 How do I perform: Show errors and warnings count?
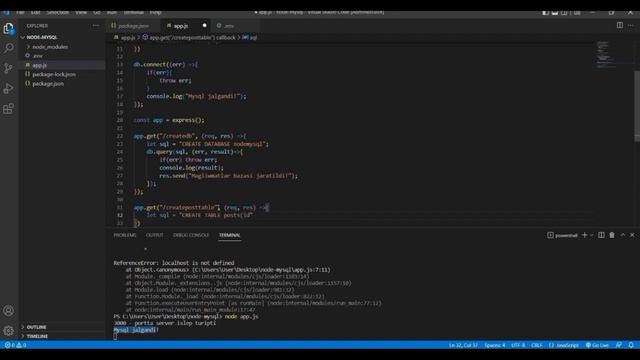tap(16, 345)
